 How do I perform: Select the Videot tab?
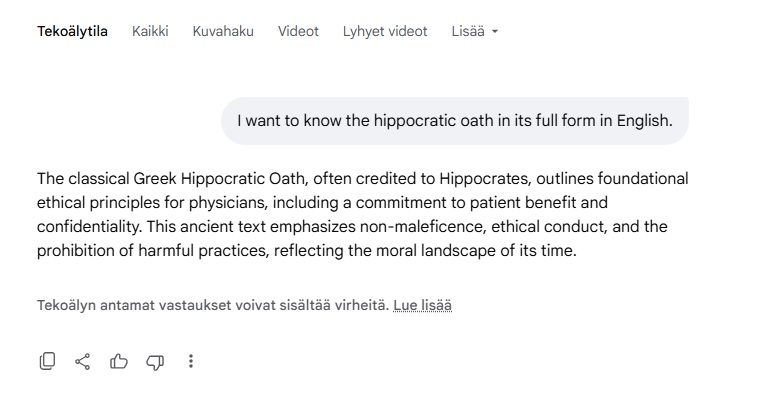(298, 31)
